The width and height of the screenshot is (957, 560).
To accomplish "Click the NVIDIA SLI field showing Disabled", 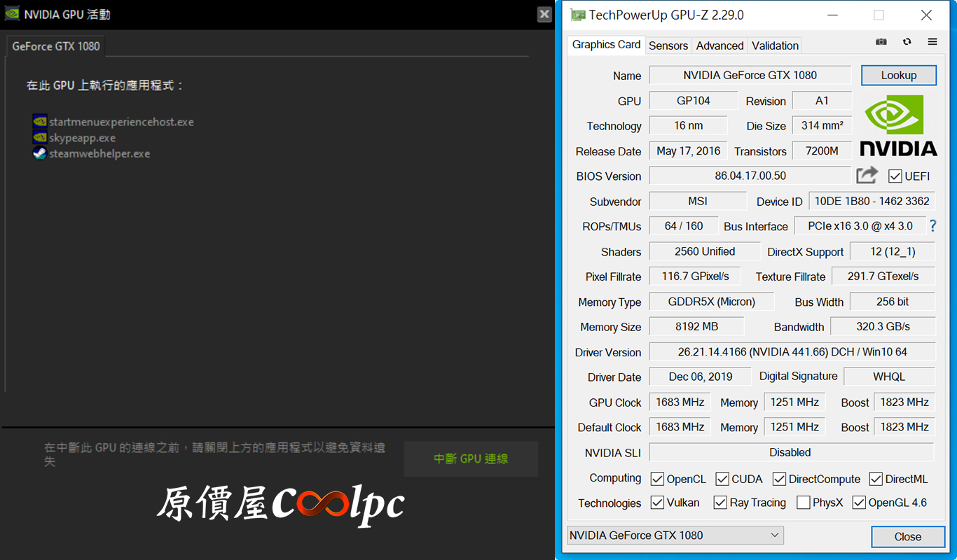I will coord(792,452).
